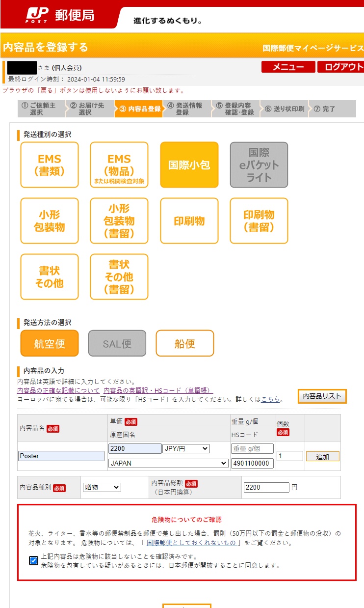364x608 pixels.
Task: Toggle the dangerous goods confirmation checkbox
Action: [33, 560]
